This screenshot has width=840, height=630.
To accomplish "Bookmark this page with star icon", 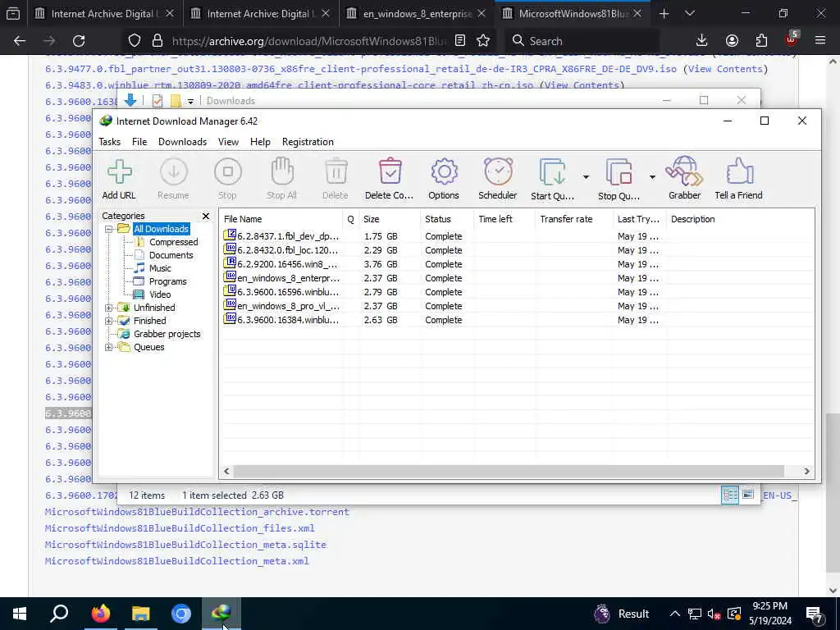I will click(483, 41).
